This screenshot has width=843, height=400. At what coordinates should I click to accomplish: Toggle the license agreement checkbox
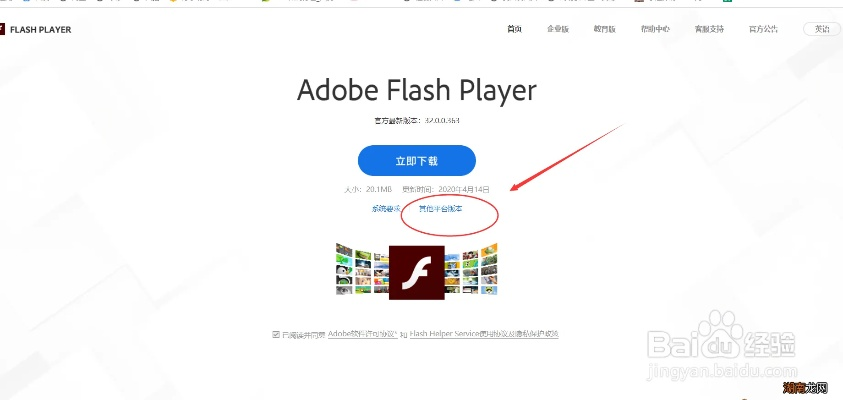276,334
